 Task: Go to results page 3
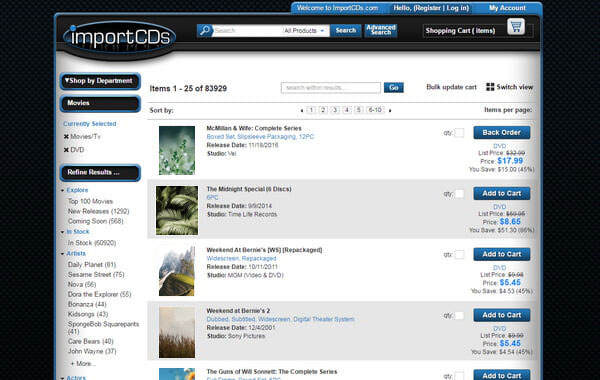tap(335, 110)
